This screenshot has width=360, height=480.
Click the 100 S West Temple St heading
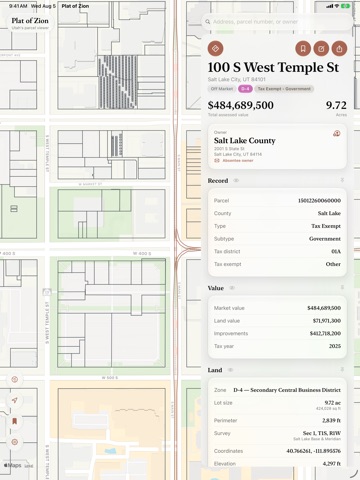273,67
